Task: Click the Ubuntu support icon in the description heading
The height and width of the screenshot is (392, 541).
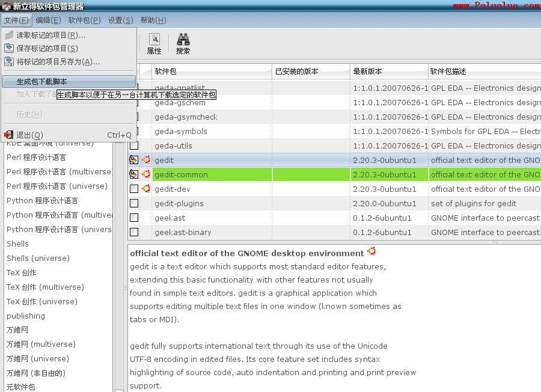Action: tap(371, 251)
